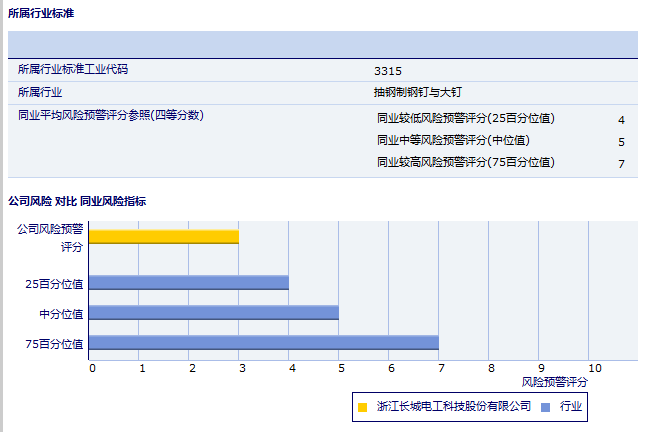Image resolution: width=664 pixels, height=432 pixels.
Task: Click the blue 中分位值 bar
Action: click(x=214, y=313)
